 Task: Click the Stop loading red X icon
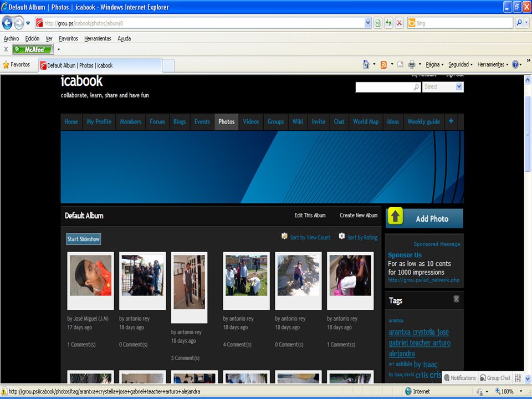coord(400,23)
